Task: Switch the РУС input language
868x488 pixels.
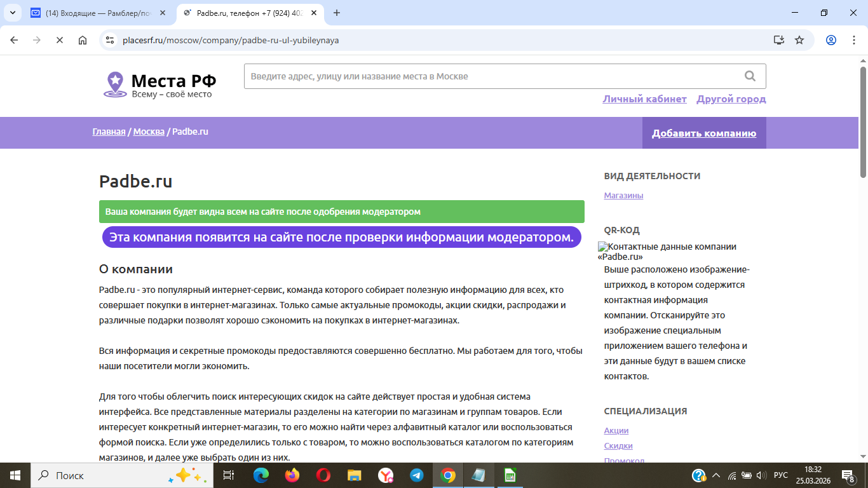Action: coord(781,475)
